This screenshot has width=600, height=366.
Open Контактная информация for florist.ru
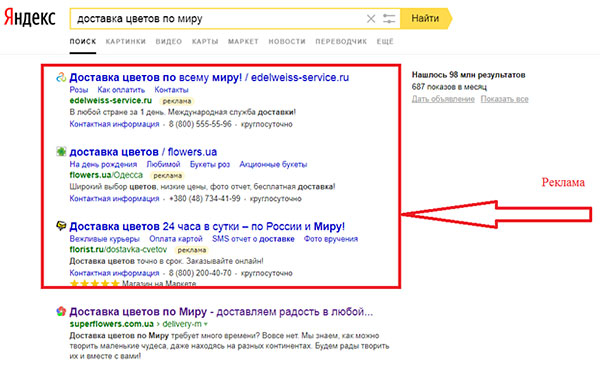point(114,273)
